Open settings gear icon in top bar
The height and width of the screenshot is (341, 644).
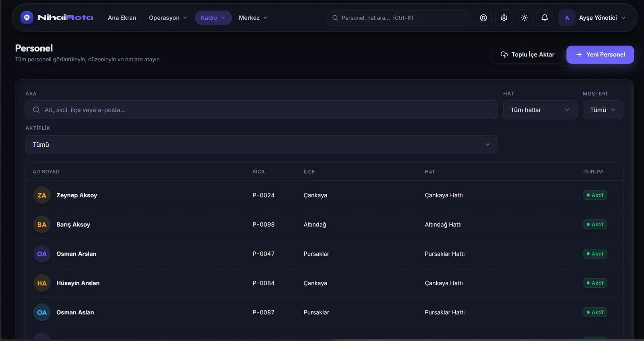504,18
